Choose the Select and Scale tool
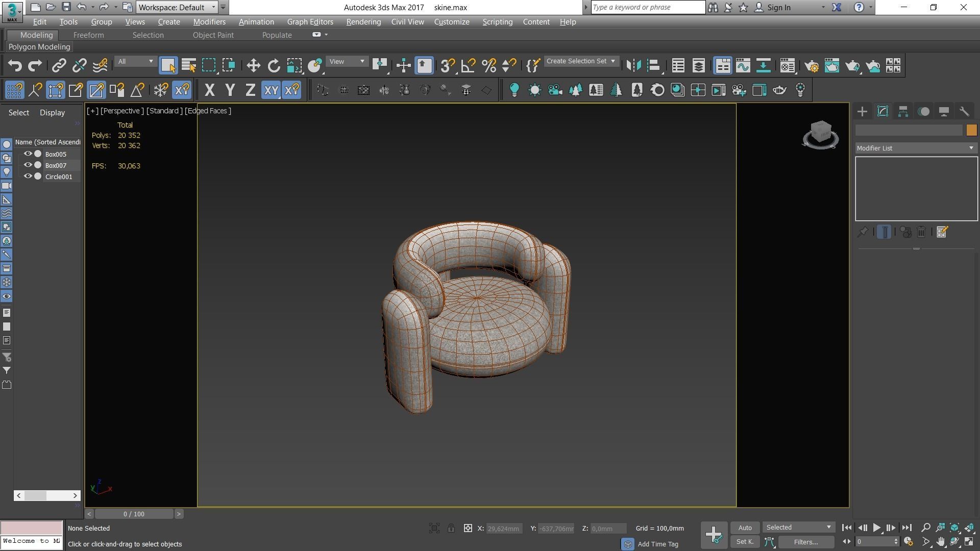This screenshot has width=980, height=551. (x=295, y=65)
